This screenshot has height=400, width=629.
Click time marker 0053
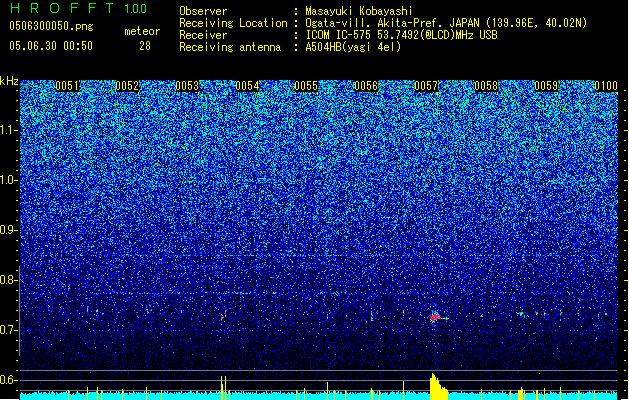(x=187, y=86)
